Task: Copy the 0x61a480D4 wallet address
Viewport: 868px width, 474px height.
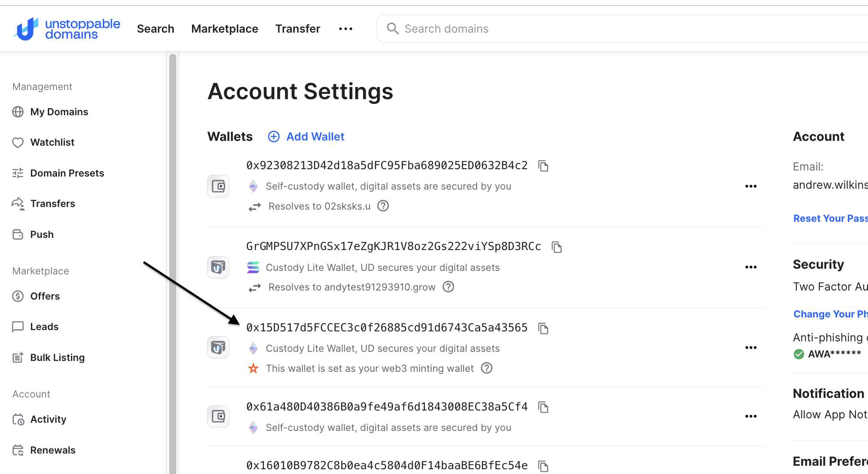Action: 543,407
